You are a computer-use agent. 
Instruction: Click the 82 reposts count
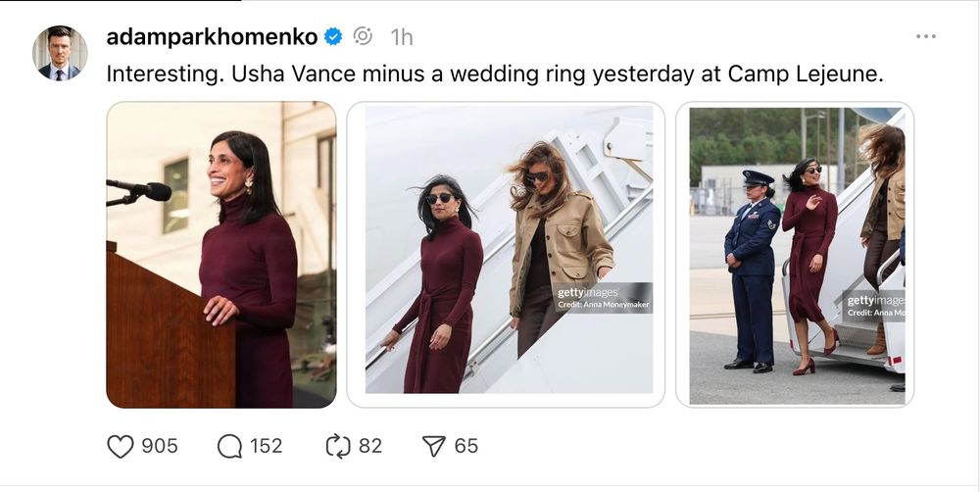[x=369, y=447]
